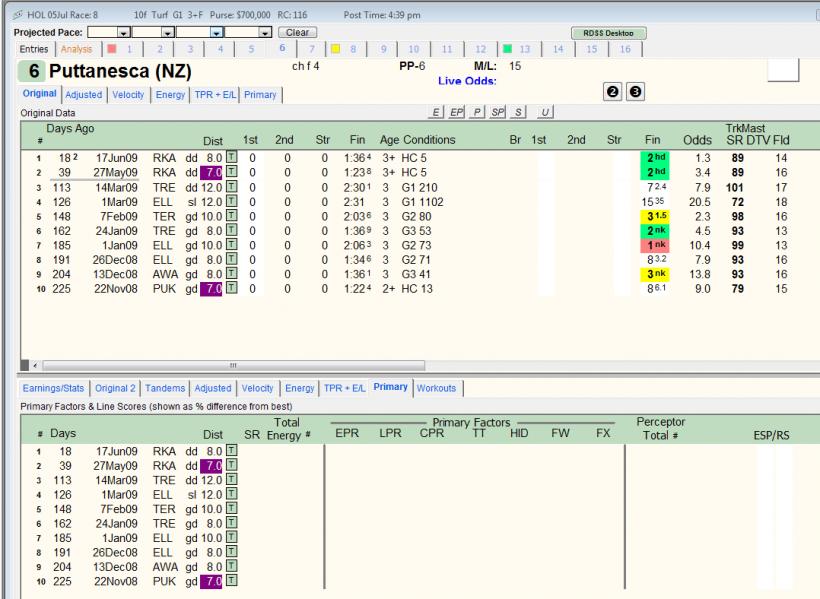The width and height of the screenshot is (820, 599).
Task: Click the Perceptor Total column header
Action: 660,429
